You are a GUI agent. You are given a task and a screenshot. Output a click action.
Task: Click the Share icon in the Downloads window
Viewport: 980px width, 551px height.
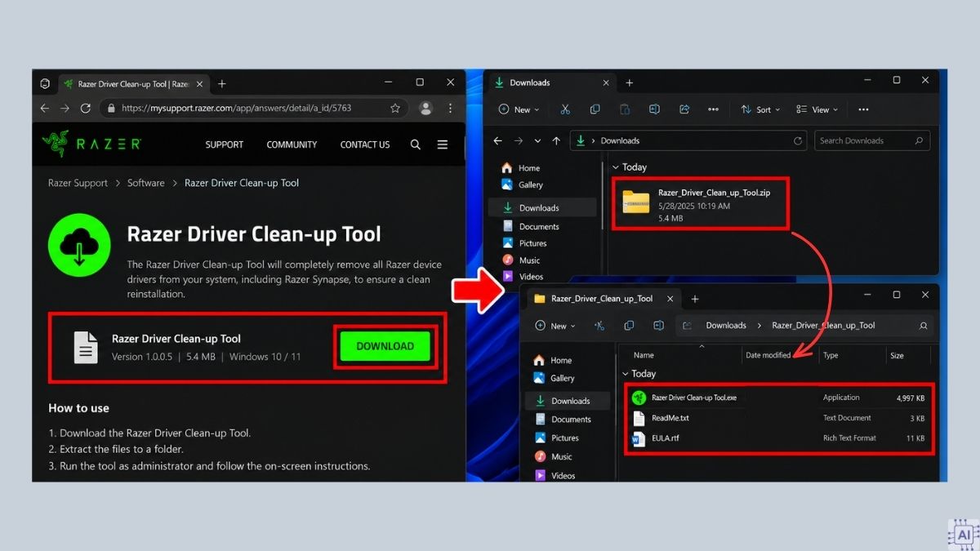pyautogui.click(x=684, y=109)
